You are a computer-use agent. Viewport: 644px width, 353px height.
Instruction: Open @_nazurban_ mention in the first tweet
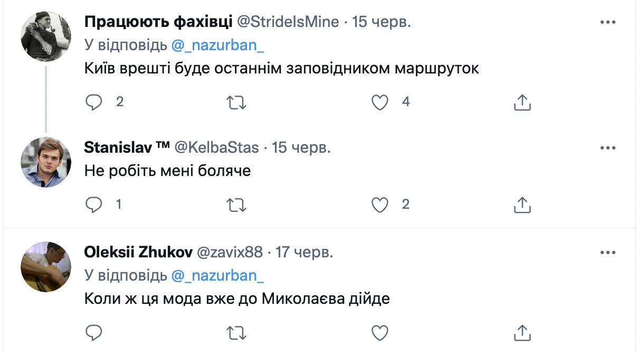coord(217,46)
